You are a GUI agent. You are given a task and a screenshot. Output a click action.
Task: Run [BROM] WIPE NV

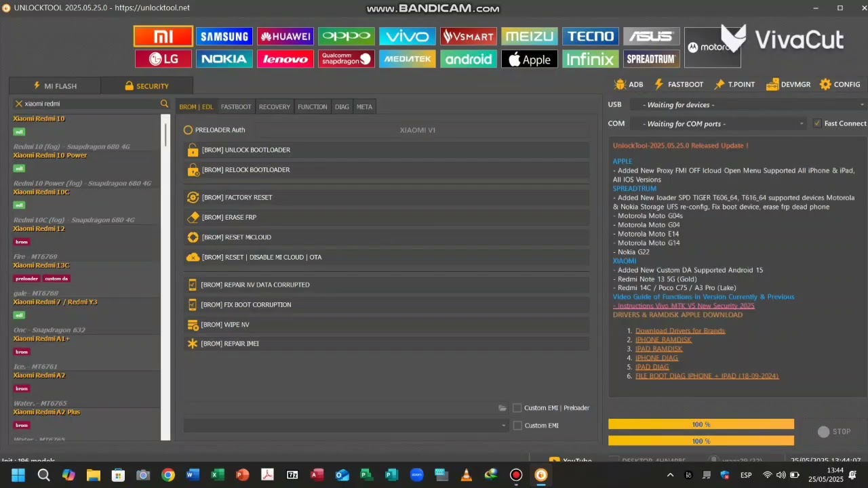click(x=387, y=325)
